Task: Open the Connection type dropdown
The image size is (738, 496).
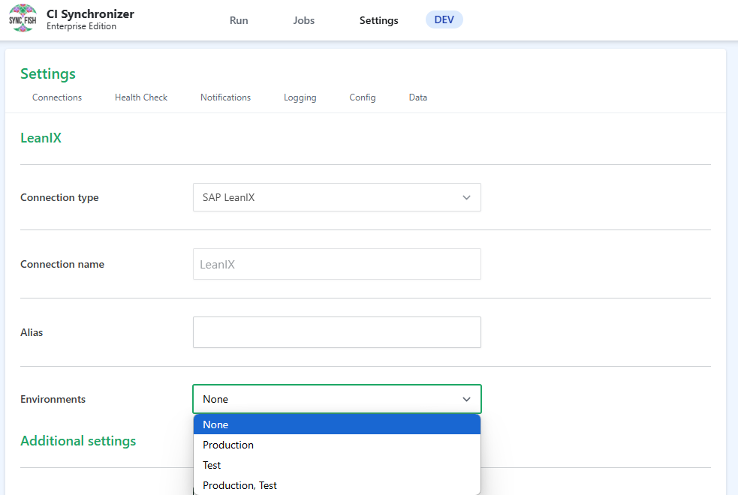Action: (x=337, y=198)
